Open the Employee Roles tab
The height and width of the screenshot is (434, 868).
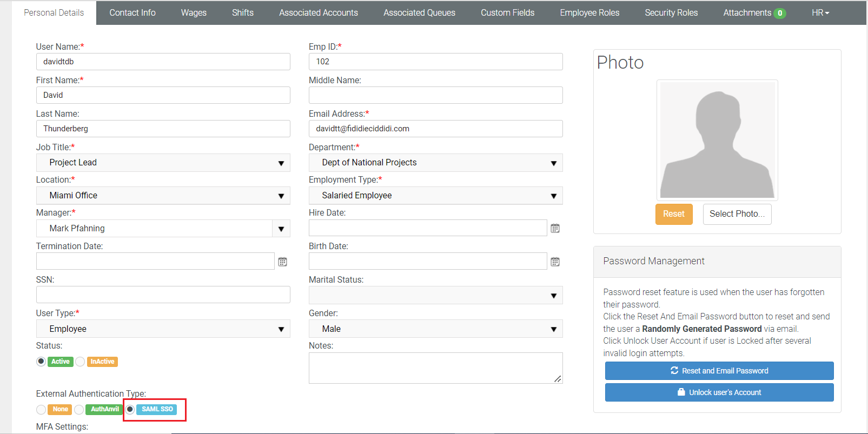590,13
